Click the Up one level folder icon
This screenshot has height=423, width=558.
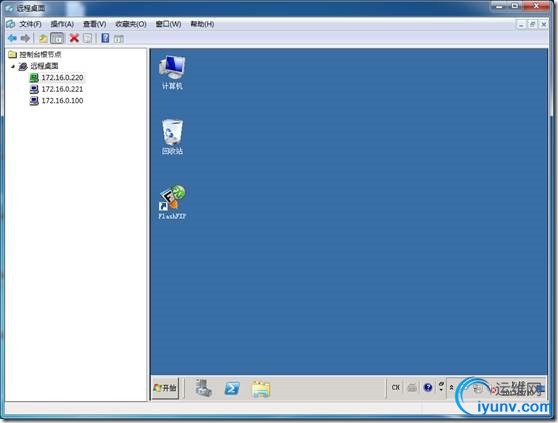coord(43,38)
